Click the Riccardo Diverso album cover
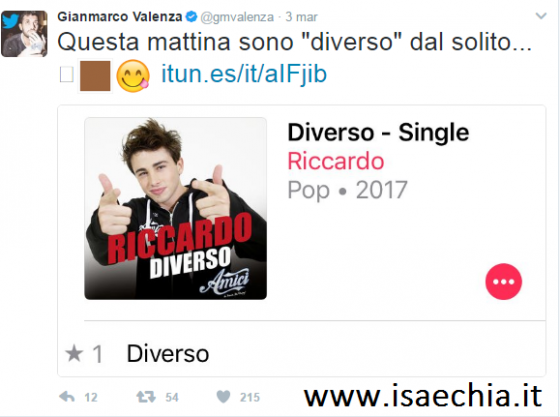 coord(175,208)
